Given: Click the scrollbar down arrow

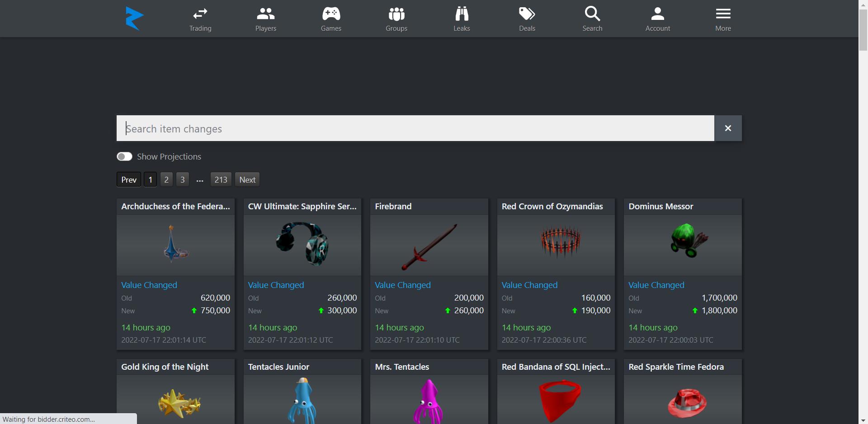Looking at the screenshot, I should (863, 420).
